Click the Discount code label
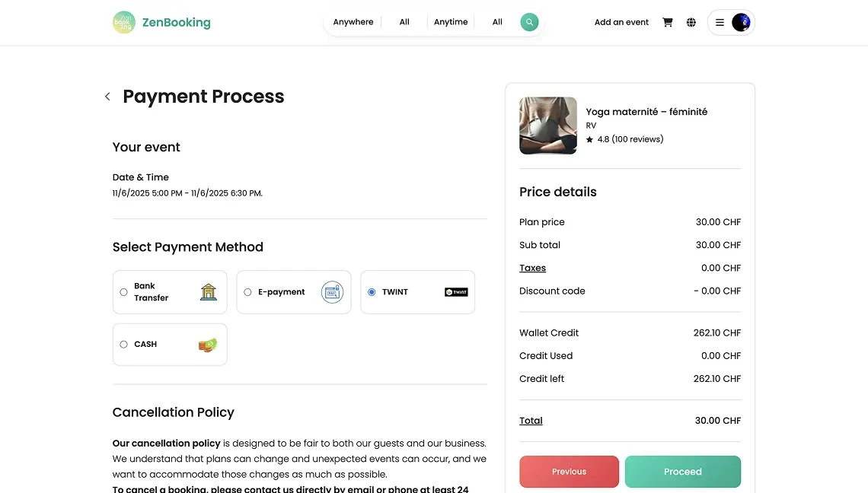 tap(552, 291)
